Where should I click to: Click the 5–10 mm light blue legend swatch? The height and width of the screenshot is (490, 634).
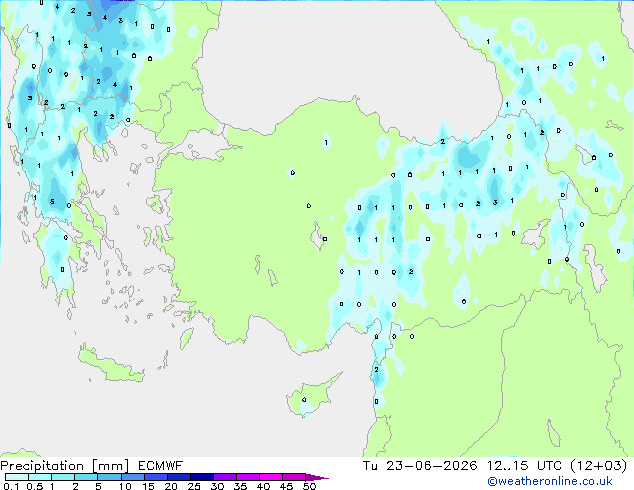[109, 477]
